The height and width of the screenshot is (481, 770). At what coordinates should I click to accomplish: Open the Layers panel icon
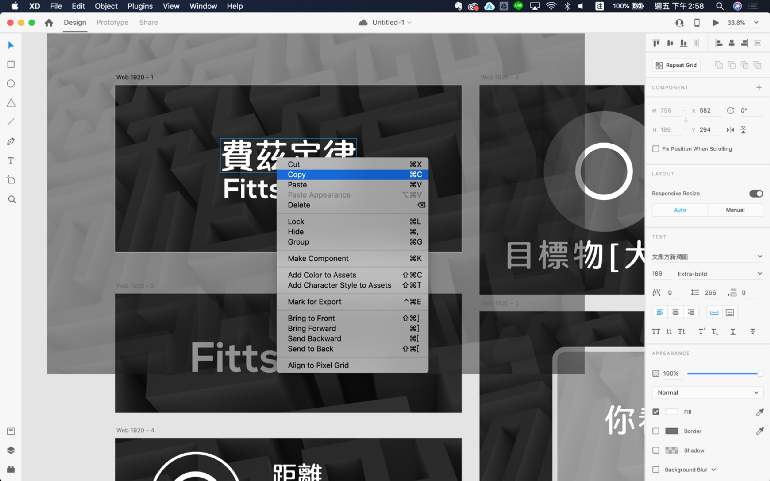[11, 450]
